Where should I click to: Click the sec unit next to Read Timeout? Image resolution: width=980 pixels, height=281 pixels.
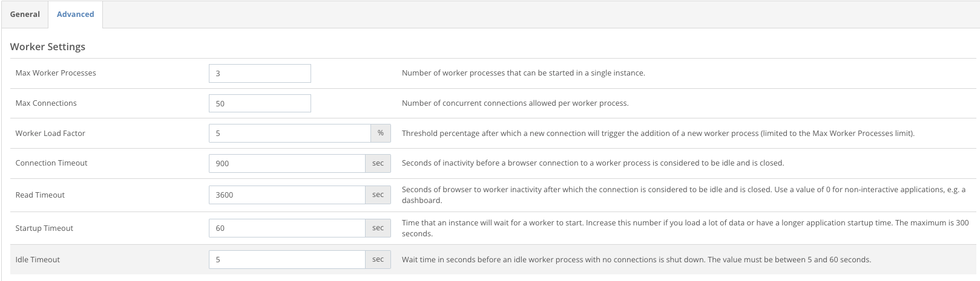[x=378, y=195]
